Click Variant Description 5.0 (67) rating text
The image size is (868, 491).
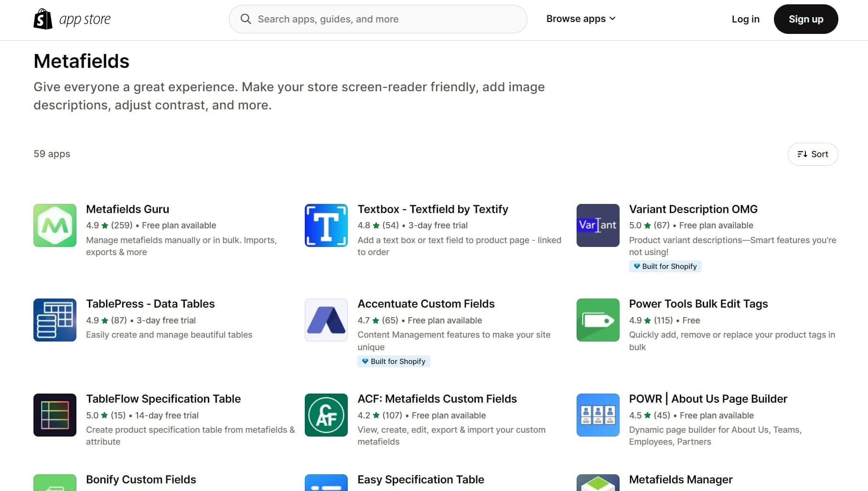[x=691, y=225]
